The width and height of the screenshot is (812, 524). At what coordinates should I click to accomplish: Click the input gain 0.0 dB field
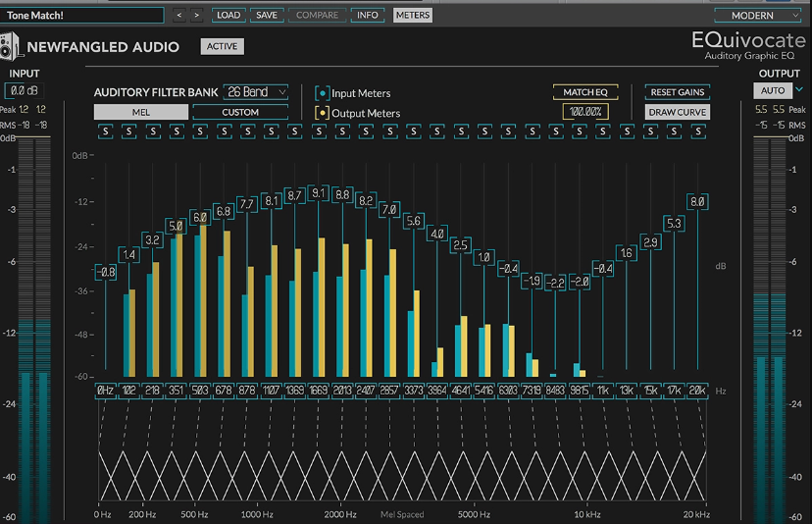(x=24, y=90)
